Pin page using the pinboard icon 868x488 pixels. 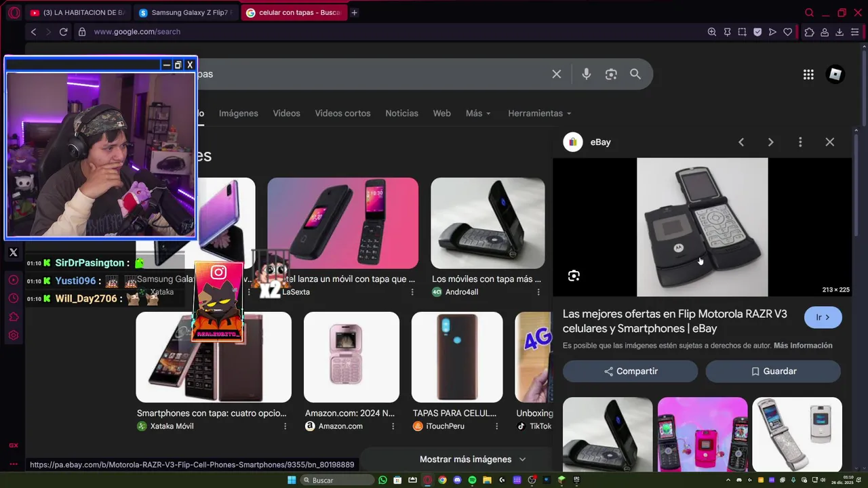click(727, 32)
